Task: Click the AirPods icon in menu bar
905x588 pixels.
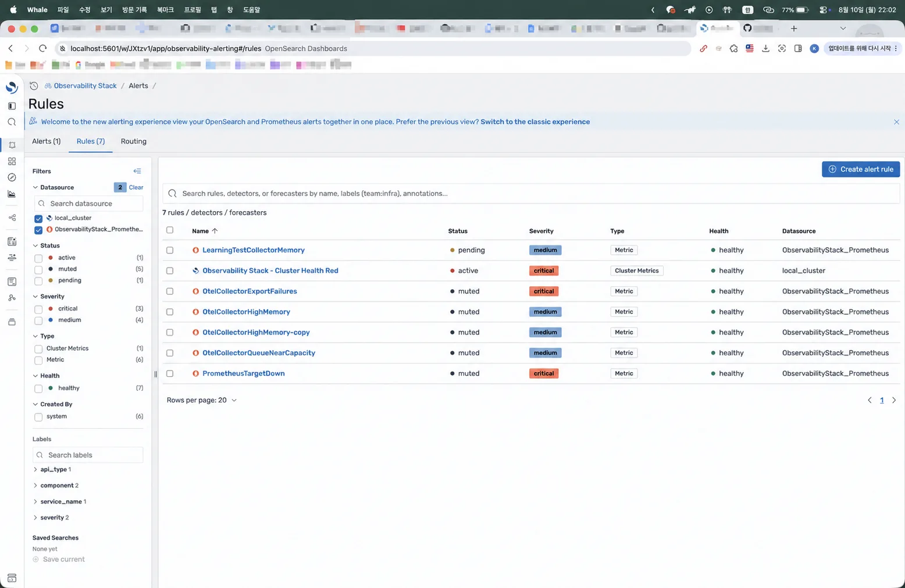Action: pos(727,10)
